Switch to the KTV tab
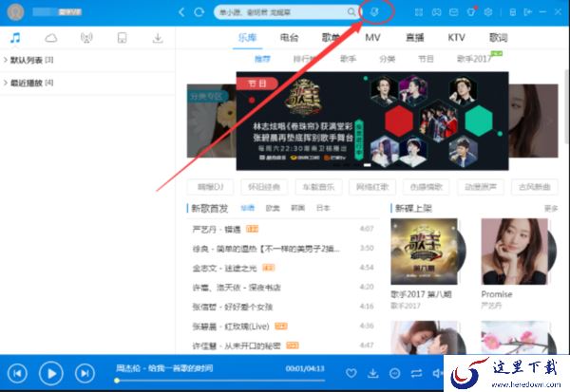Viewport: 570px width, 392px height. click(456, 37)
